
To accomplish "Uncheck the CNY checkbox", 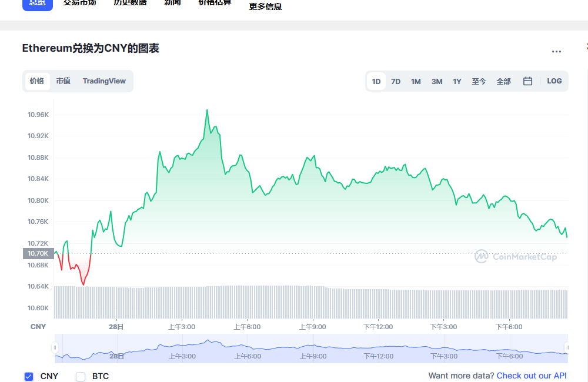I will 28,376.
